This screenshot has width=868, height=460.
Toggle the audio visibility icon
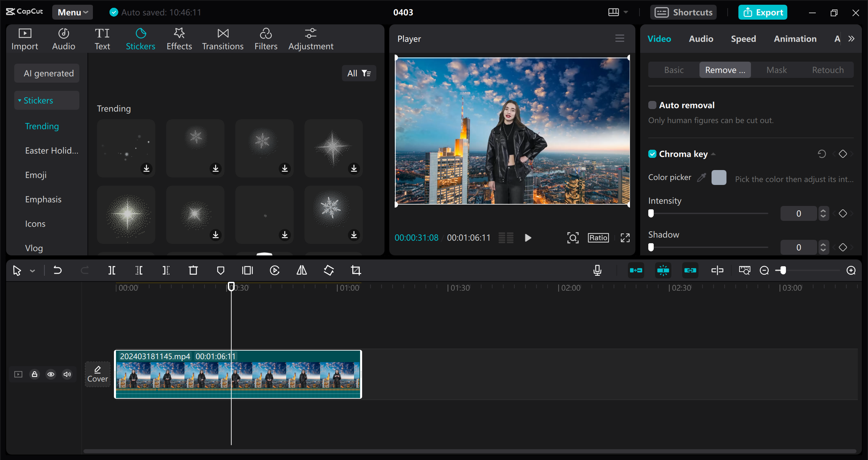pyautogui.click(x=67, y=374)
